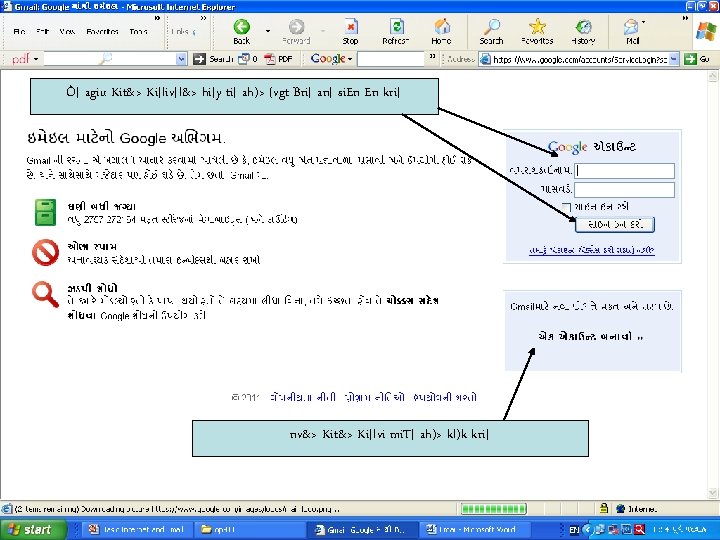Viewport: 720px width, 540px height.
Task: Click the first footer link after ©2011
Action: pyautogui.click(x=304, y=397)
